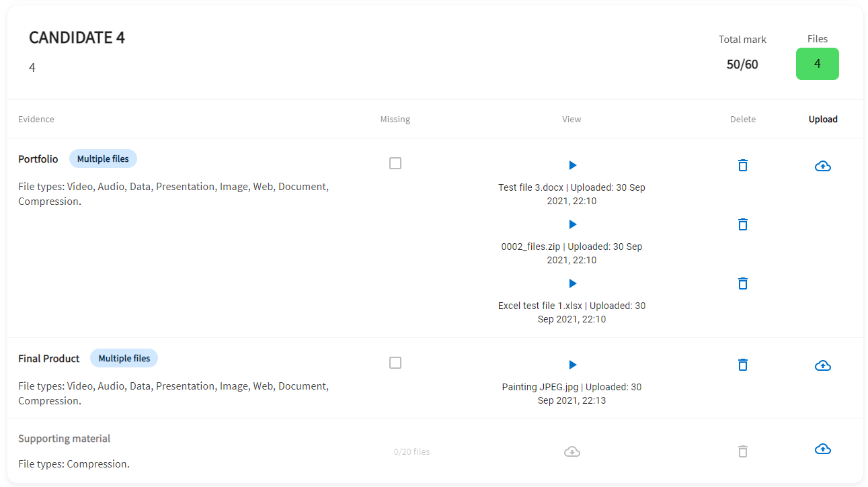Delete Excel test file 1.xlsx
Image resolution: width=868 pixels, height=487 pixels.
(743, 283)
